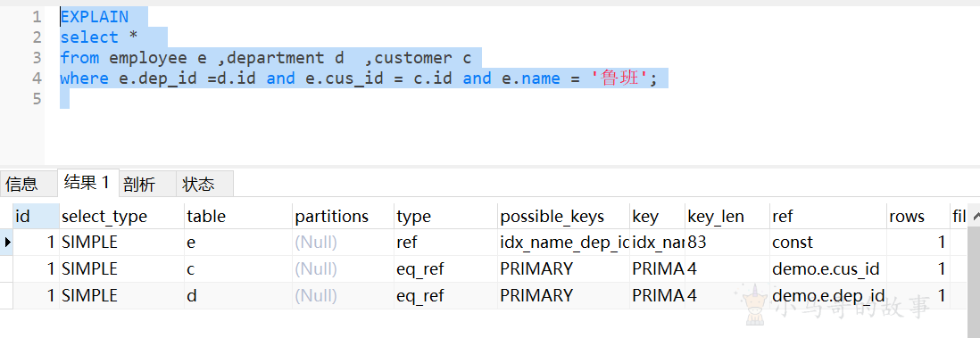
Task: Click the EXPLAIN keyword in the editor
Action: (95, 17)
